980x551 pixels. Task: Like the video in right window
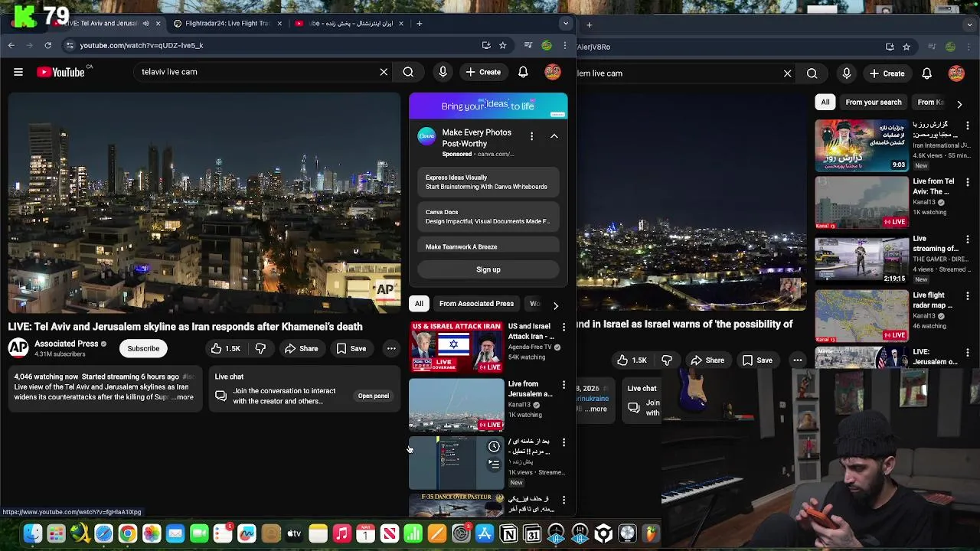pyautogui.click(x=632, y=360)
